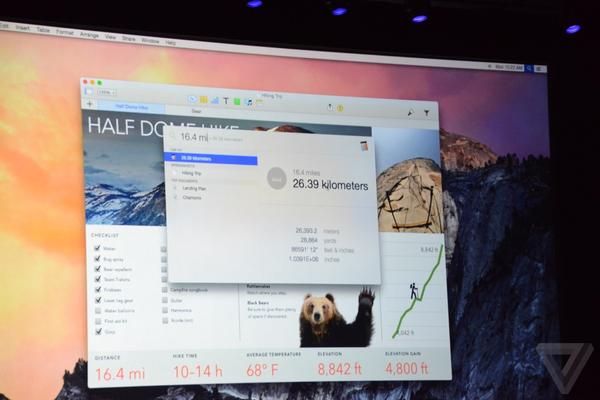Check the Harmonica checkbox

pyautogui.click(x=165, y=310)
